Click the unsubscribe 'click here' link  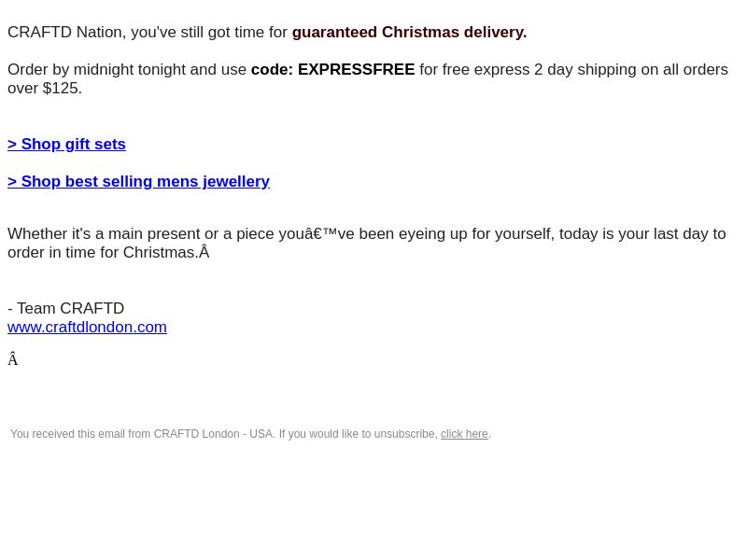(464, 434)
